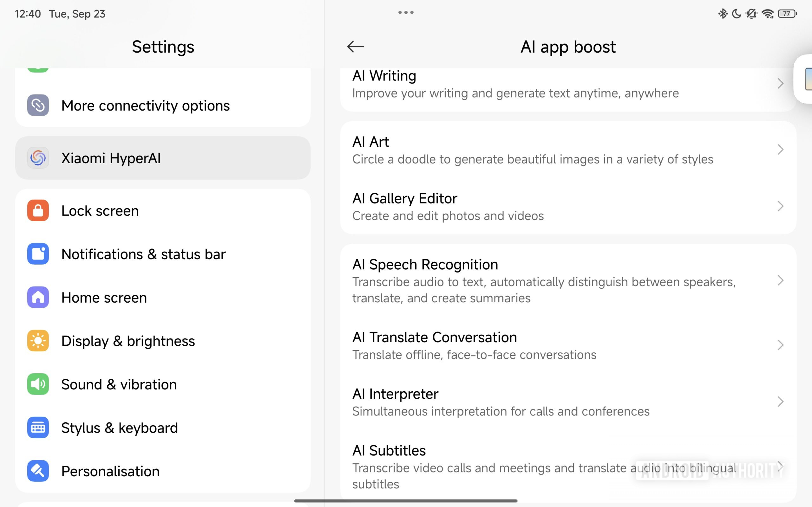Tap the Notifications & status bar icon

tap(38, 254)
